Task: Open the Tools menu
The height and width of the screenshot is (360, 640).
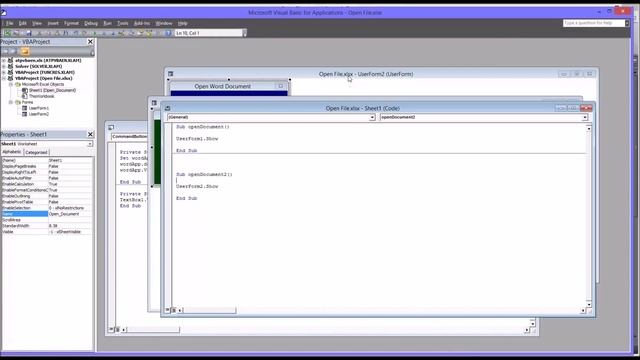Action: coord(122,23)
